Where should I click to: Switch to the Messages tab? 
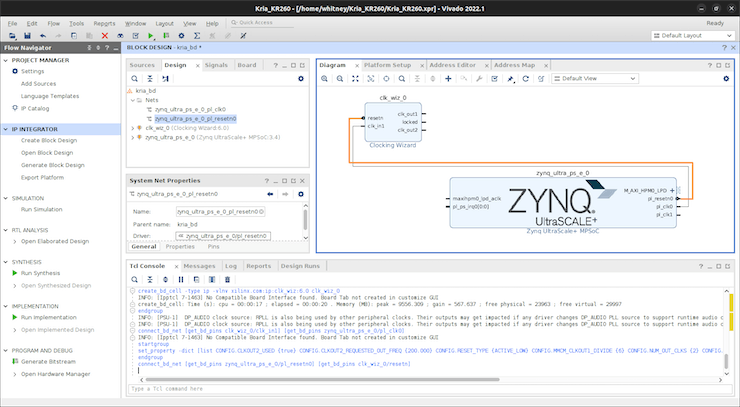pyautogui.click(x=199, y=266)
